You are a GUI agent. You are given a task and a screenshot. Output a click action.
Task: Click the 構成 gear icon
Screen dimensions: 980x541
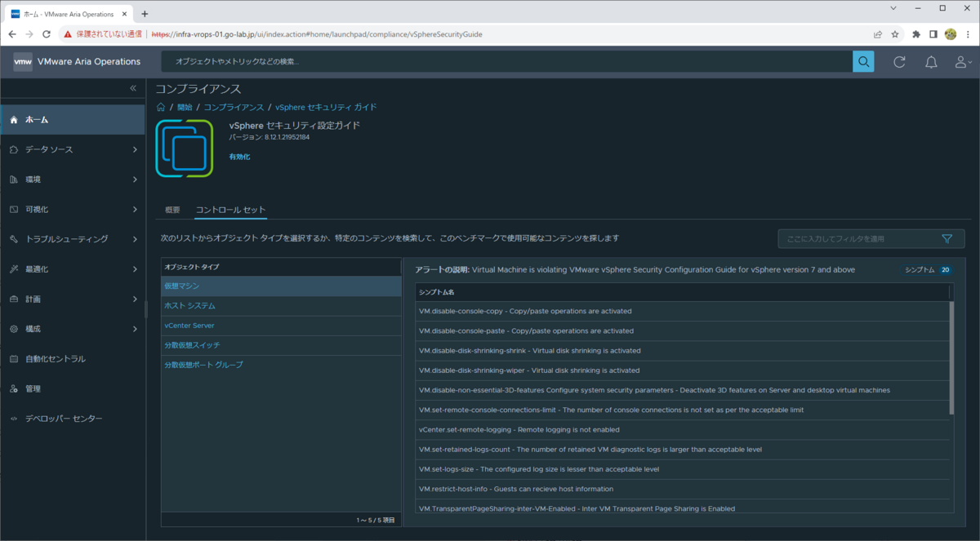coord(13,329)
